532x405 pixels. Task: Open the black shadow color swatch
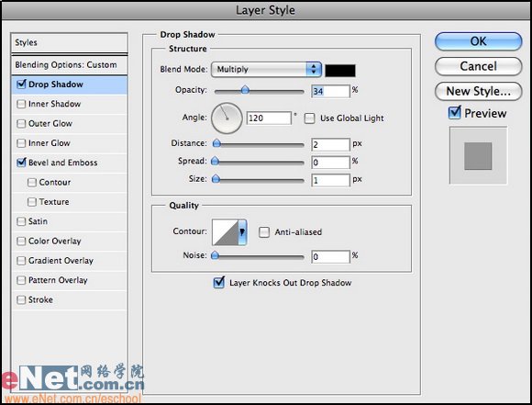(x=340, y=71)
